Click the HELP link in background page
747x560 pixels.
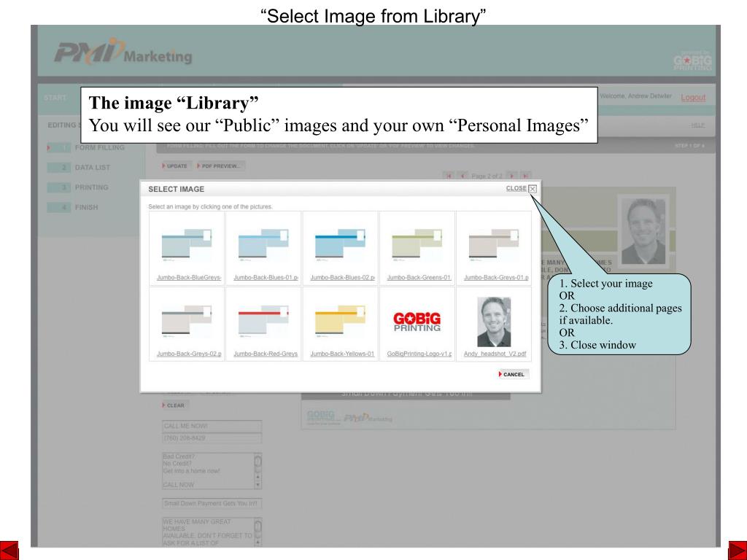click(698, 125)
